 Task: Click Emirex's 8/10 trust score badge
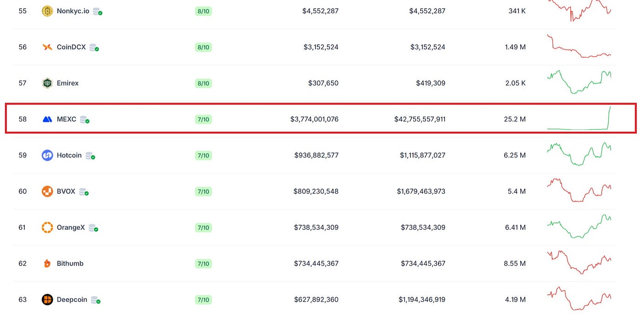(203, 83)
